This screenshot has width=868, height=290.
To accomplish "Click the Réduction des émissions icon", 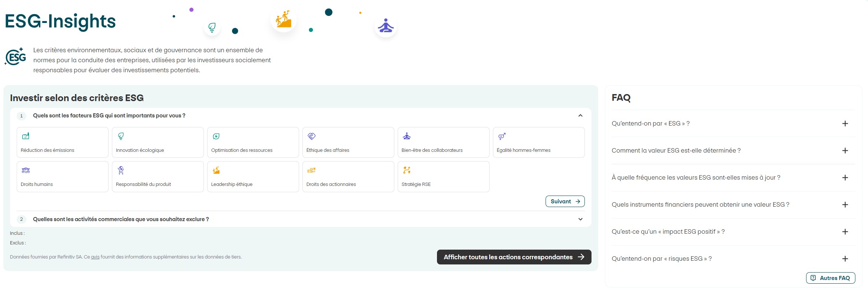I will click(x=26, y=136).
